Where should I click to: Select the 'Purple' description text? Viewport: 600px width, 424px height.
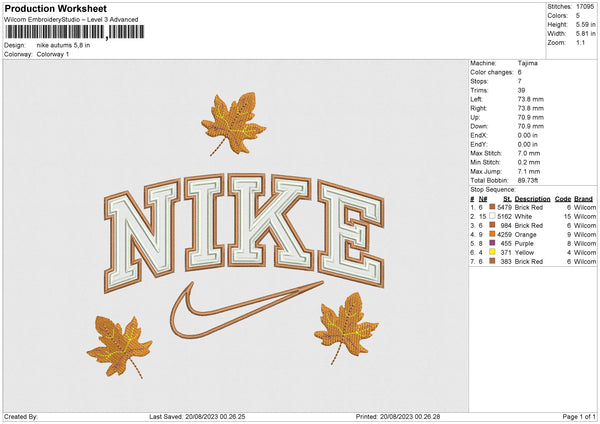(524, 243)
